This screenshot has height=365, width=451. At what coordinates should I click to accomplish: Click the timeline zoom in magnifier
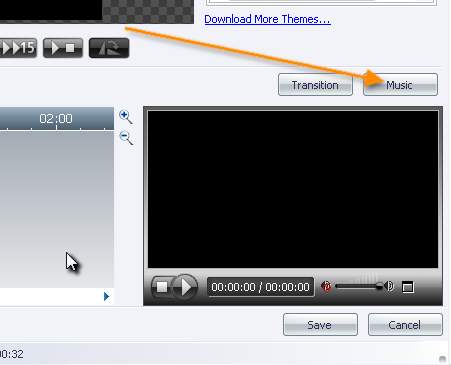[126, 117]
